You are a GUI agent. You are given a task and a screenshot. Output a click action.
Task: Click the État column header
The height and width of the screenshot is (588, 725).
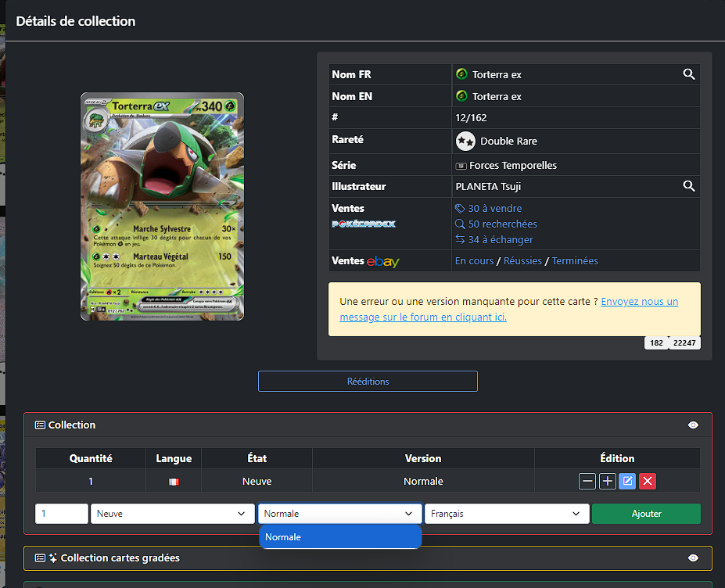pos(257,458)
